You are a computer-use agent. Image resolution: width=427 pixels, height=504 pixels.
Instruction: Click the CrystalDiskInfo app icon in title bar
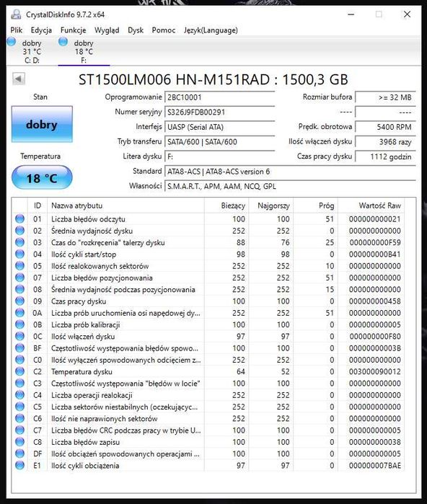point(16,14)
